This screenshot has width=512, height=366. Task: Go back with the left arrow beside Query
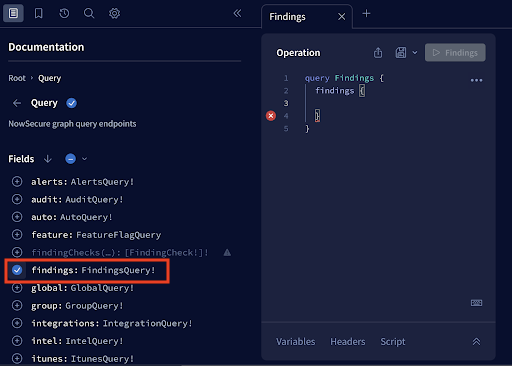point(17,103)
